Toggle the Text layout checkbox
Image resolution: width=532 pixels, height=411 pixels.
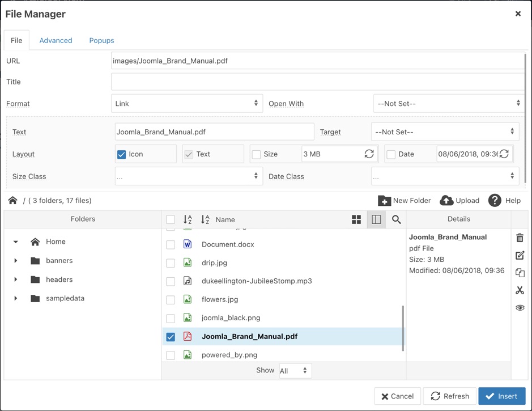[188, 154]
